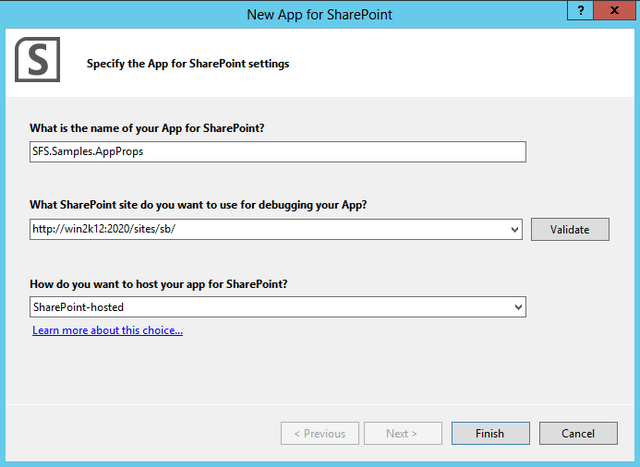640x467 pixels.
Task: Expand the debugging site URL dropdown arrow
Action: pos(515,229)
